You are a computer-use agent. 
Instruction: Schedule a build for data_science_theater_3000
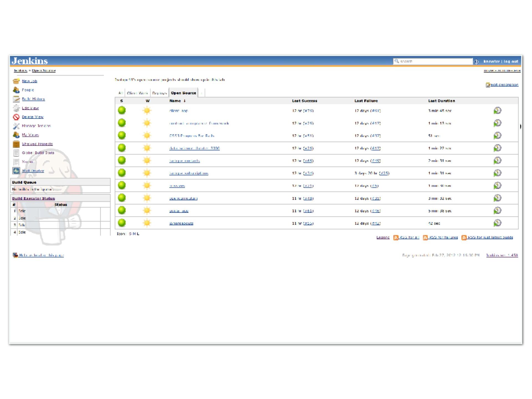coord(497,148)
